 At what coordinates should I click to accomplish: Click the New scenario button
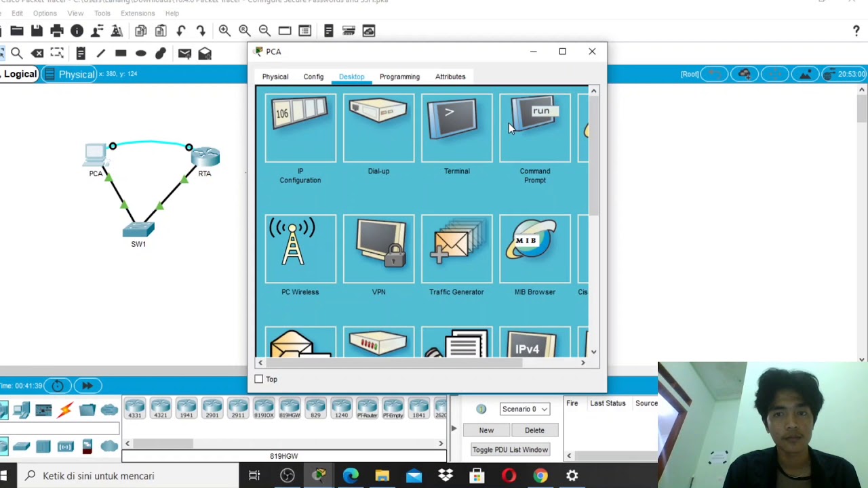click(486, 430)
